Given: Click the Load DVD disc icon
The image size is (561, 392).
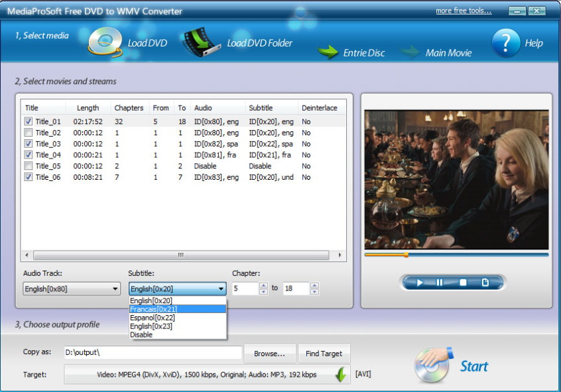Looking at the screenshot, I should [105, 42].
